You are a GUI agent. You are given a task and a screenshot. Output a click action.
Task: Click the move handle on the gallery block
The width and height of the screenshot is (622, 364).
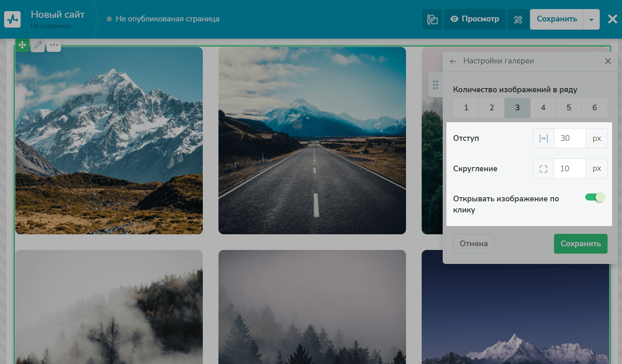[x=22, y=45]
